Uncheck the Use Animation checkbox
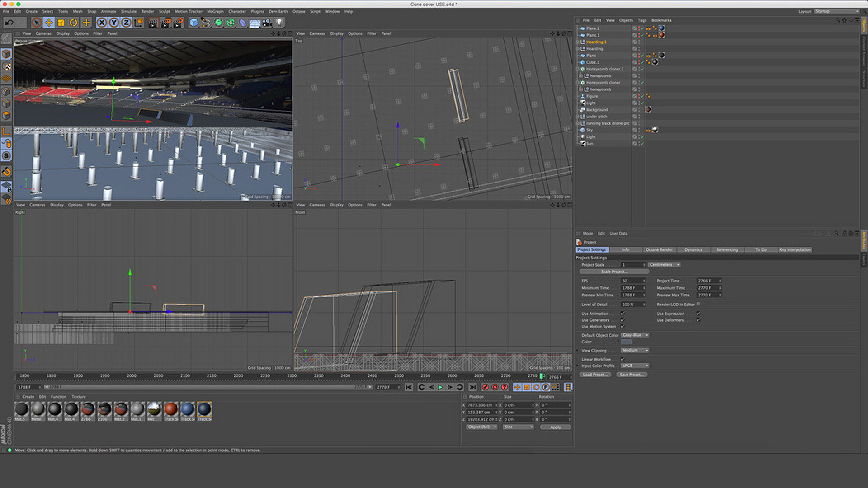 [623, 314]
